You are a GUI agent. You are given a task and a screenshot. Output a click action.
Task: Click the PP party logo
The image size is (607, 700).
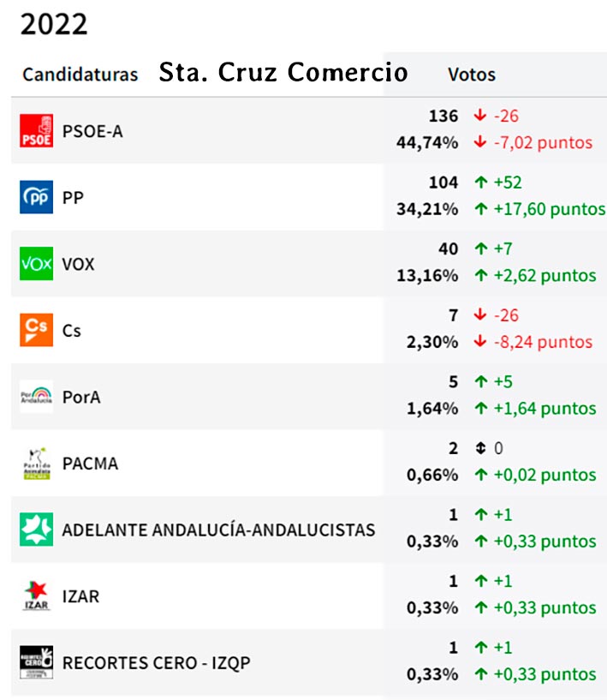point(36,197)
